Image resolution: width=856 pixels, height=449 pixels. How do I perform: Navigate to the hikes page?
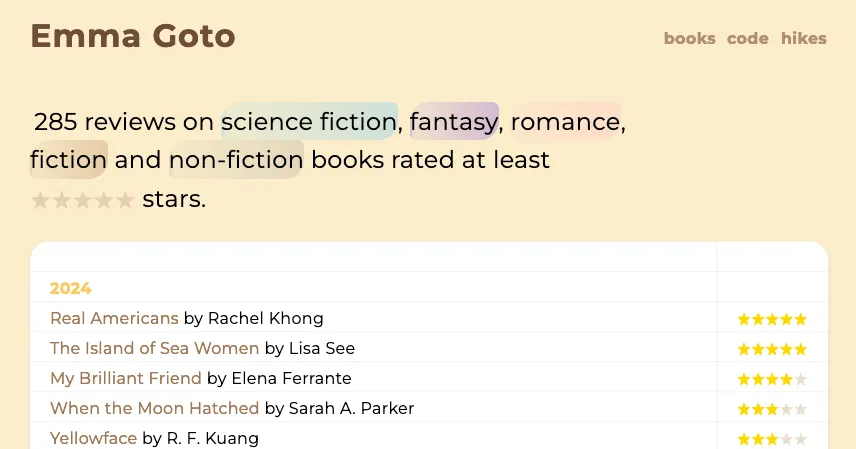coord(803,39)
